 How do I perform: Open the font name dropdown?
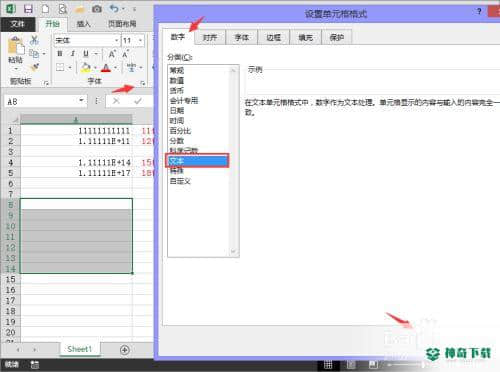pyautogui.click(x=116, y=41)
